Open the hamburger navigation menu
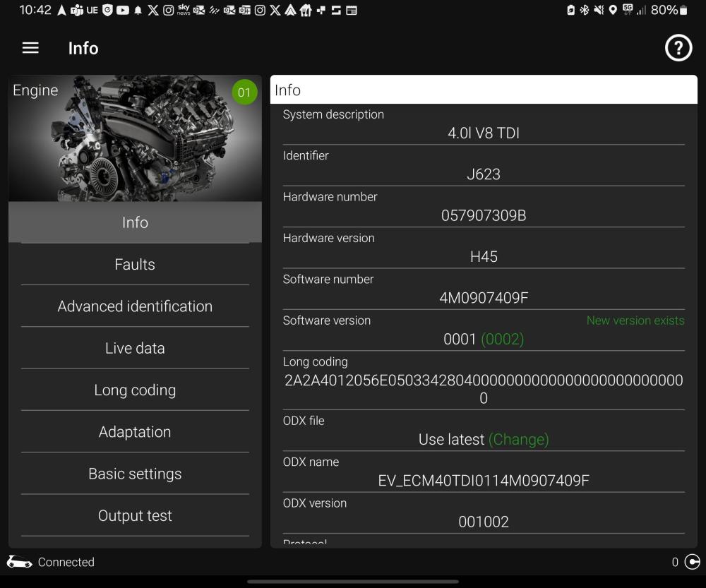The width and height of the screenshot is (706, 588). coord(30,48)
